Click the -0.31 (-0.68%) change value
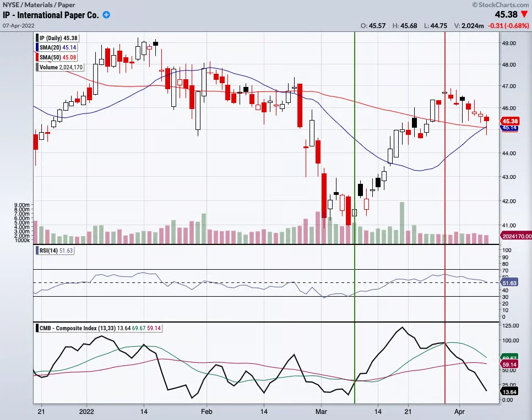 tap(508, 26)
